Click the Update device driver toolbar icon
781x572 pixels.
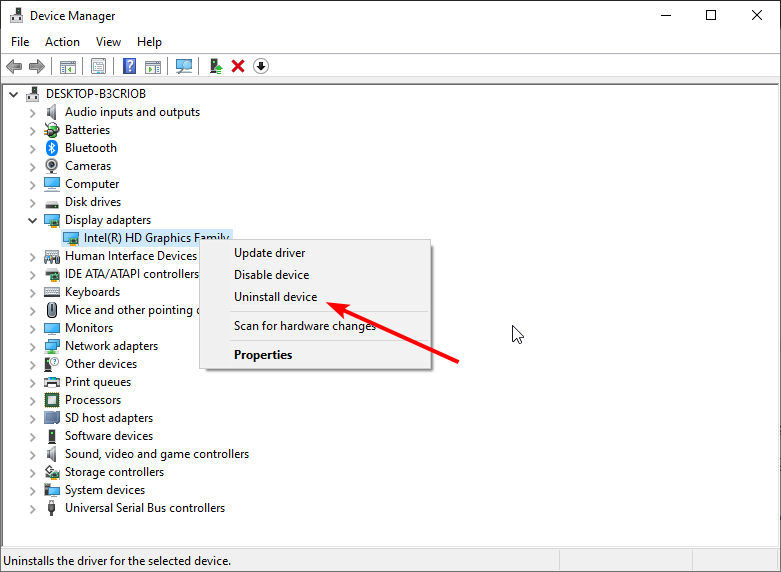pyautogui.click(x=216, y=66)
